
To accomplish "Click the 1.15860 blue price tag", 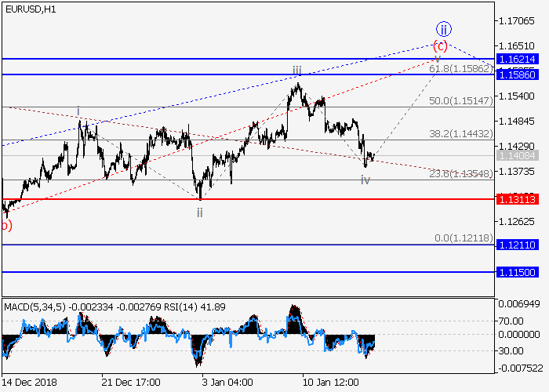I will pos(516,74).
